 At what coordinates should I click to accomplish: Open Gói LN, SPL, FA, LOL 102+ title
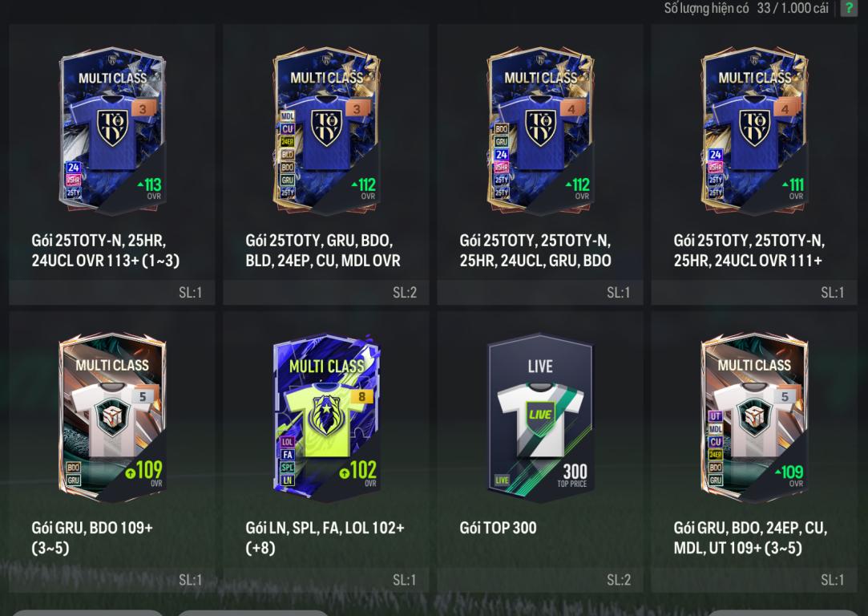click(325, 537)
